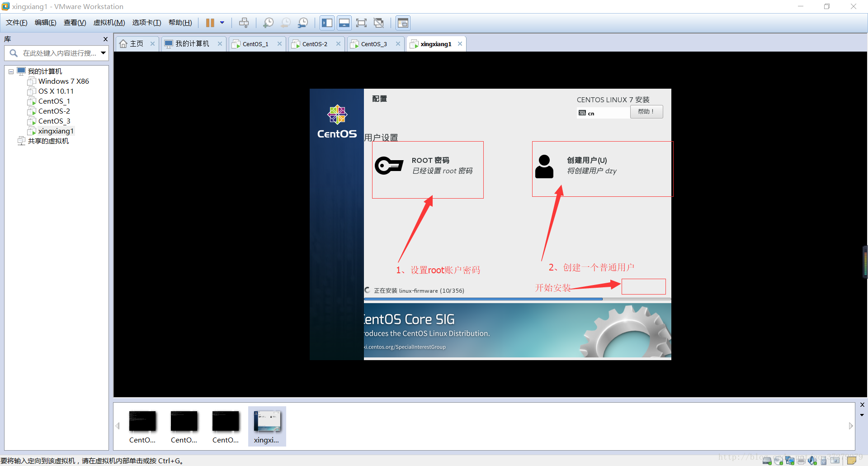Select CentOS_3 in library tree
The height and width of the screenshot is (466, 868).
coord(54,121)
